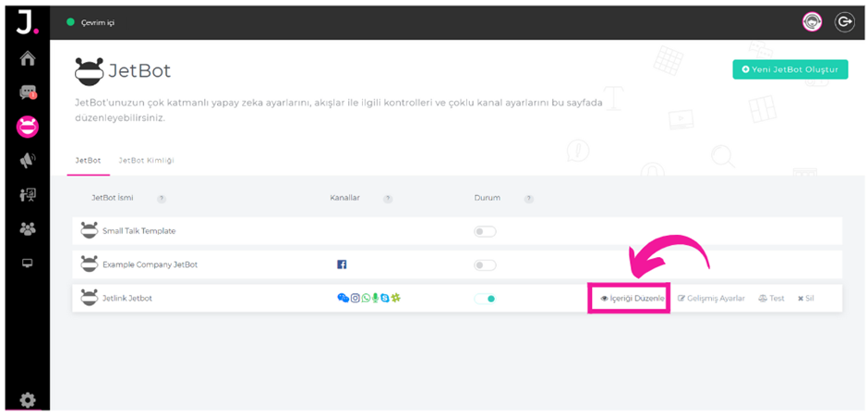Image resolution: width=868 pixels, height=416 pixels.
Task: Click the bot icon of Jetlink Jetbot
Action: tap(90, 298)
